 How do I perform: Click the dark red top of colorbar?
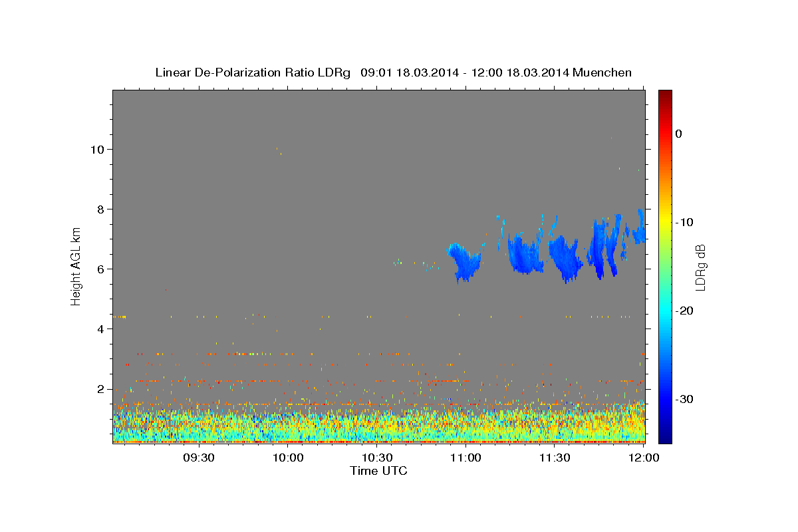point(665,95)
